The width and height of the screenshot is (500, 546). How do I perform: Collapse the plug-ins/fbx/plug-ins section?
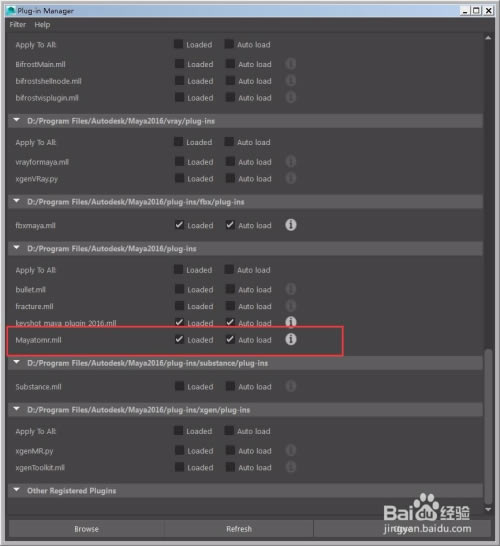point(16,201)
